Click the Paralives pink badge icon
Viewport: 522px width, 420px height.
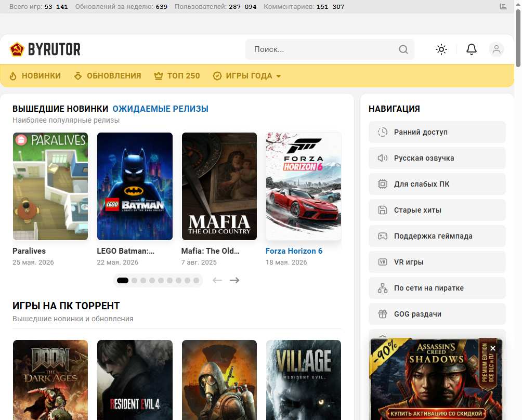point(21,140)
